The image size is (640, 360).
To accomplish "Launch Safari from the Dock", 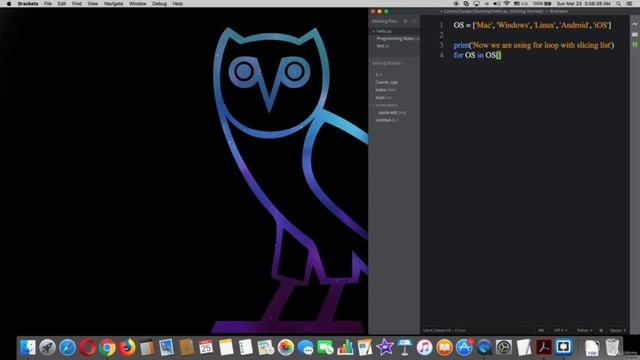I will pos(68,348).
